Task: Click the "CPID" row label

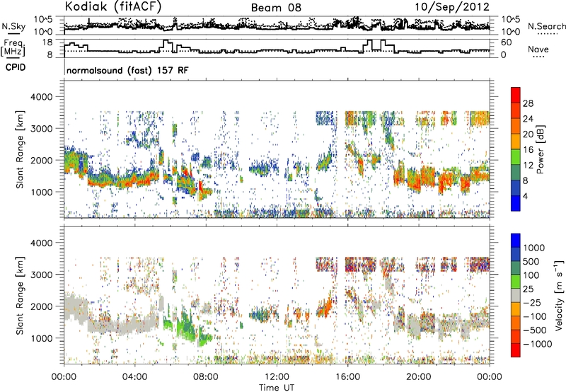Action: 16,67
